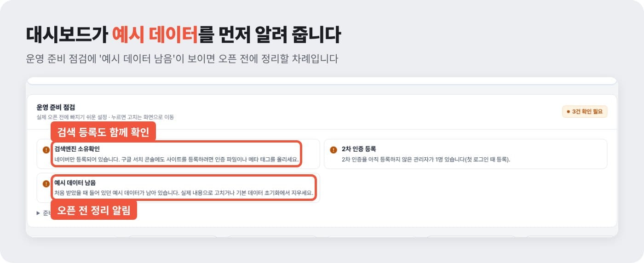Click the description starting 처음 받았을 때 들어 있던
Screen dimensions: 644x263
tap(184, 193)
